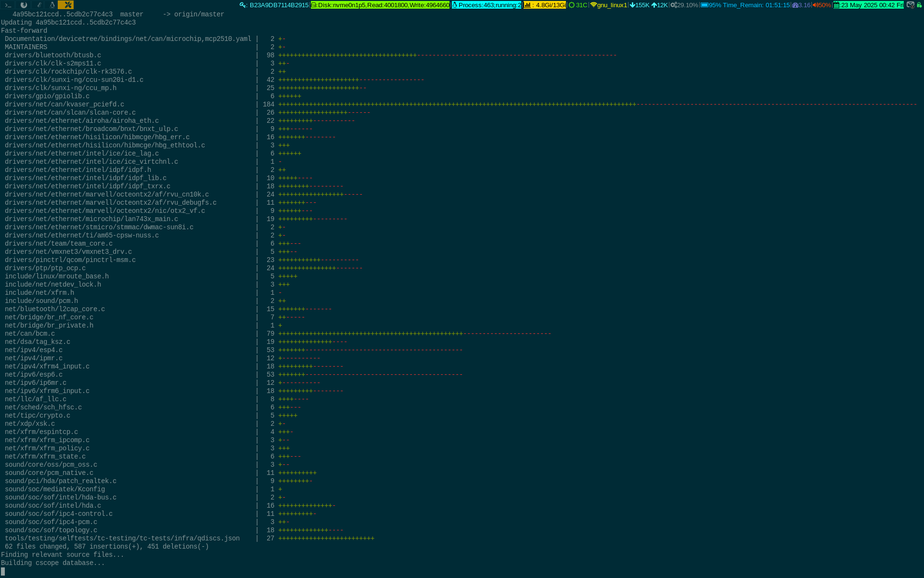The height and width of the screenshot is (578, 924).
Task: Select drivers/gpio/gpiolib.c entry
Action: tap(47, 96)
